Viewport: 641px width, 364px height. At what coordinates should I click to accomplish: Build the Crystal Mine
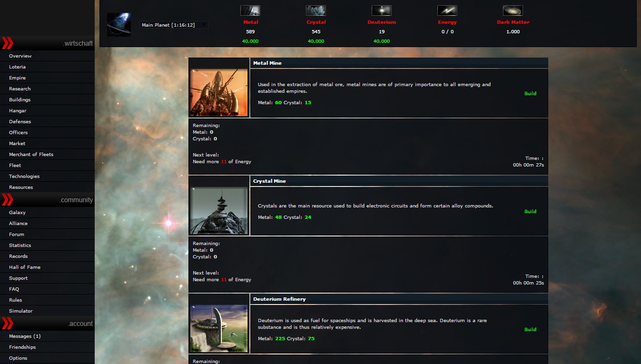(x=530, y=211)
